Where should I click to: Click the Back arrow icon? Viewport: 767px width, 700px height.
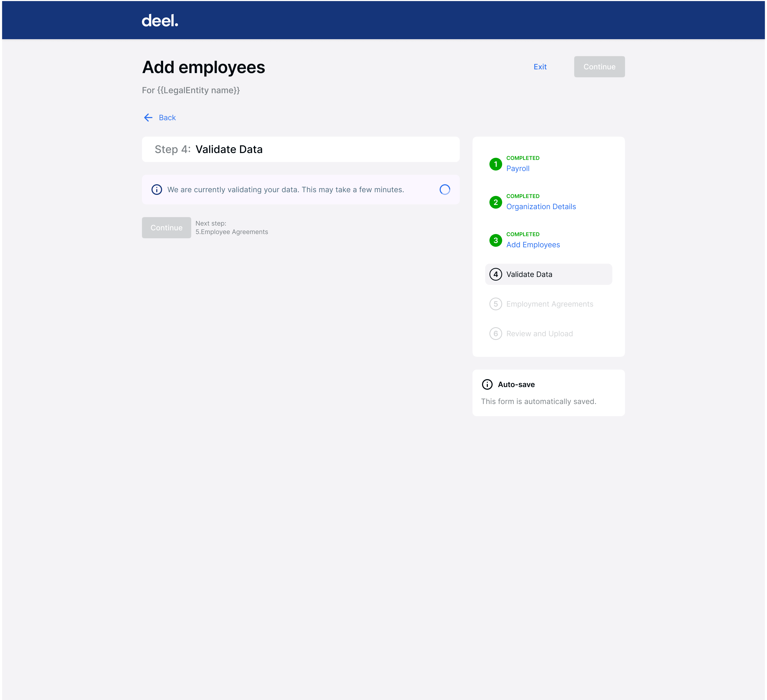point(148,118)
